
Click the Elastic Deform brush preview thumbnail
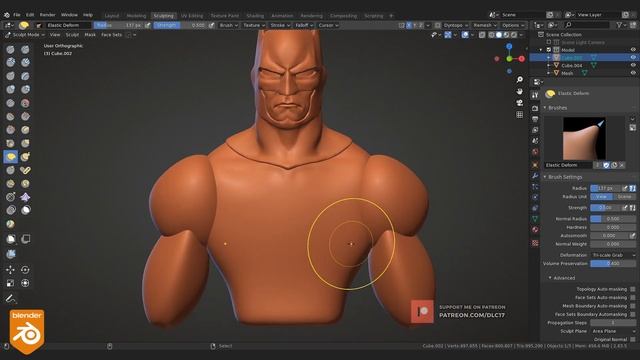584,139
